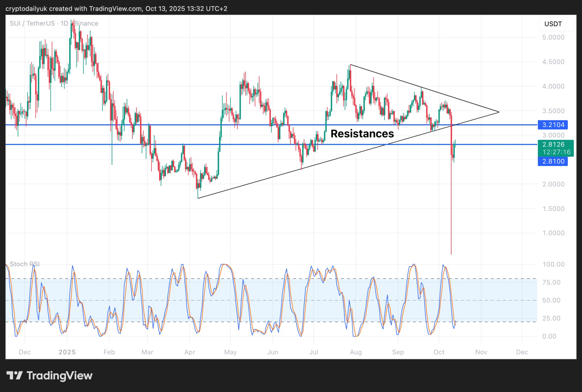Select the 3.2104 price line label
The height and width of the screenshot is (392, 582).
click(553, 125)
